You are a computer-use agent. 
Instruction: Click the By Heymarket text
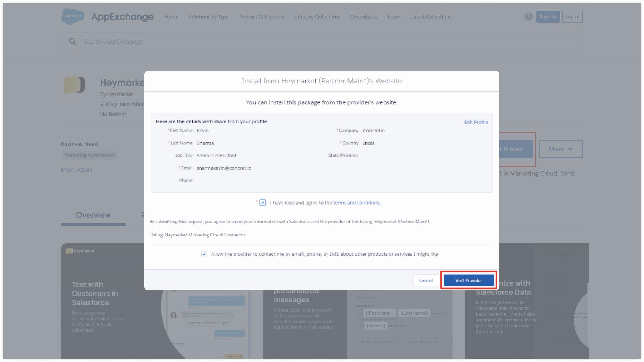tap(117, 94)
